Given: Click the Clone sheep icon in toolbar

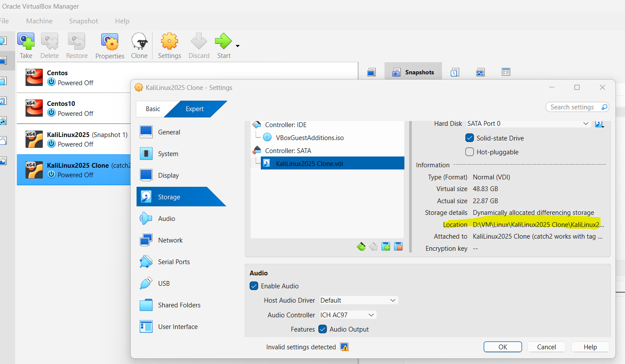Looking at the screenshot, I should 139,42.
